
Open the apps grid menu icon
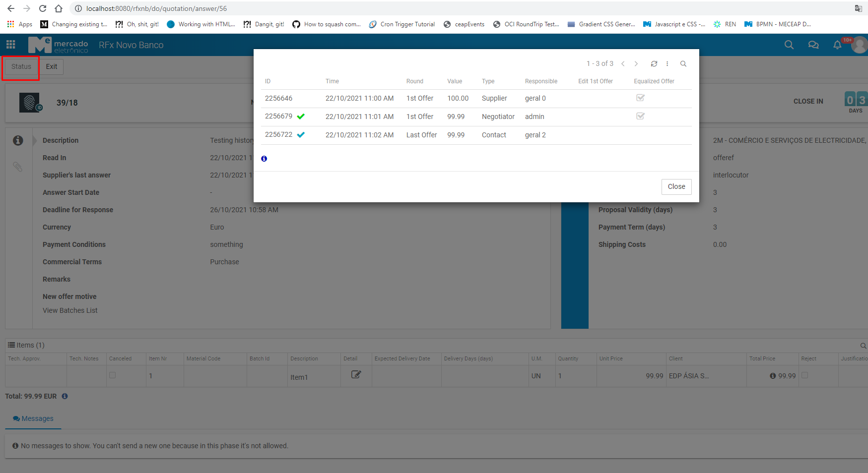click(x=11, y=45)
